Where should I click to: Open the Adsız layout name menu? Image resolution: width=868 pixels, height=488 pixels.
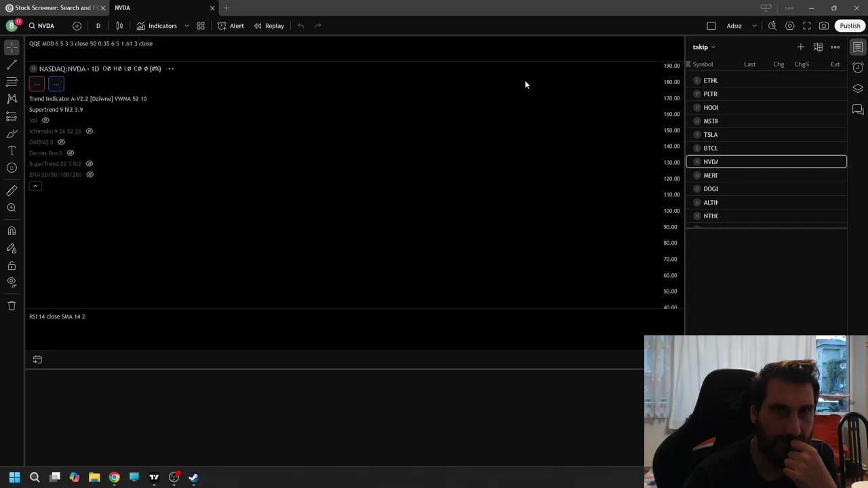point(734,26)
